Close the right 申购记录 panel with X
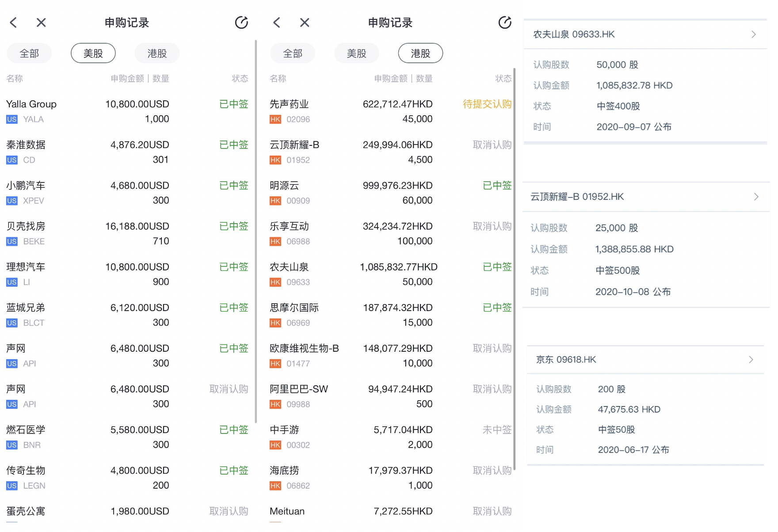Image resolution: width=778 pixels, height=532 pixels. (x=305, y=23)
